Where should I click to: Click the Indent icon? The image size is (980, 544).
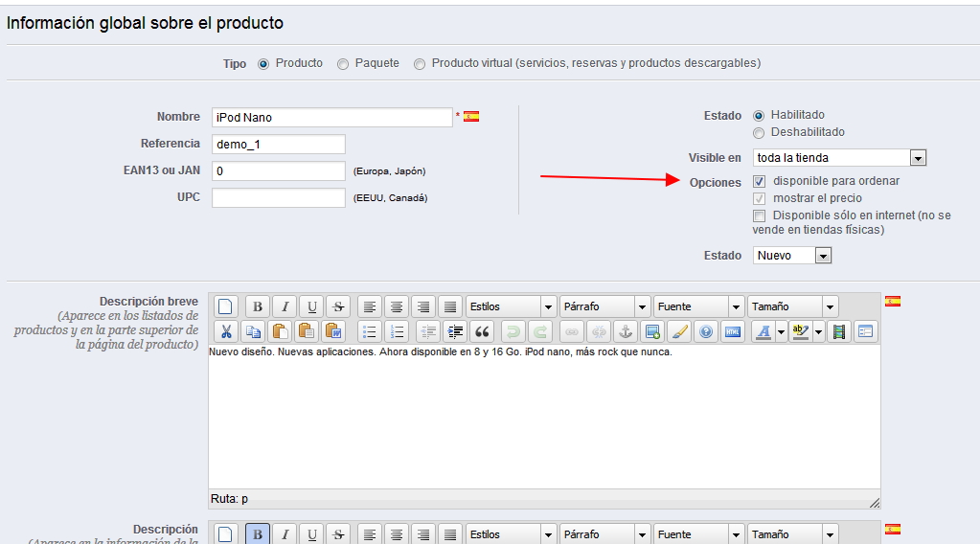455,331
